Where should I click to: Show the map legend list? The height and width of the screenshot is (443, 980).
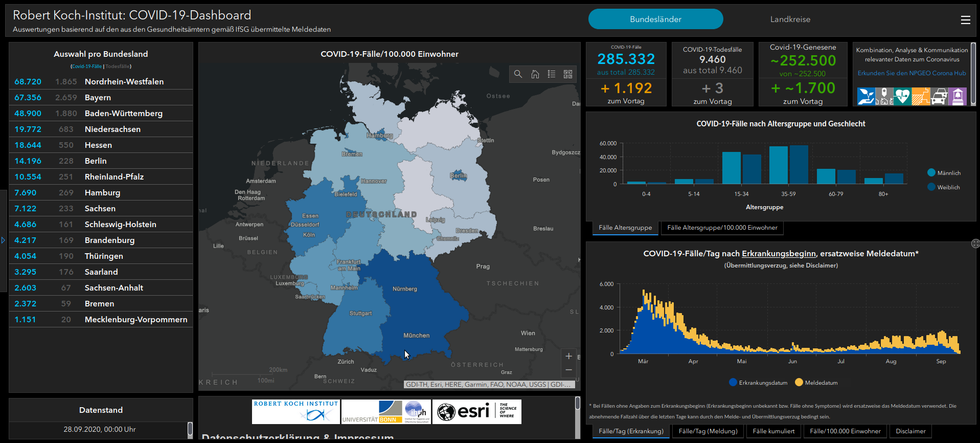(552, 74)
